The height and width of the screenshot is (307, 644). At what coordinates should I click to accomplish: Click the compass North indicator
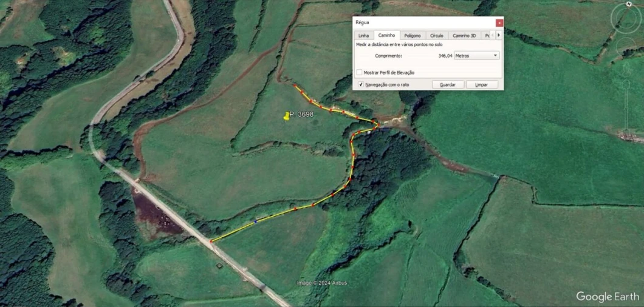[x=629, y=5]
